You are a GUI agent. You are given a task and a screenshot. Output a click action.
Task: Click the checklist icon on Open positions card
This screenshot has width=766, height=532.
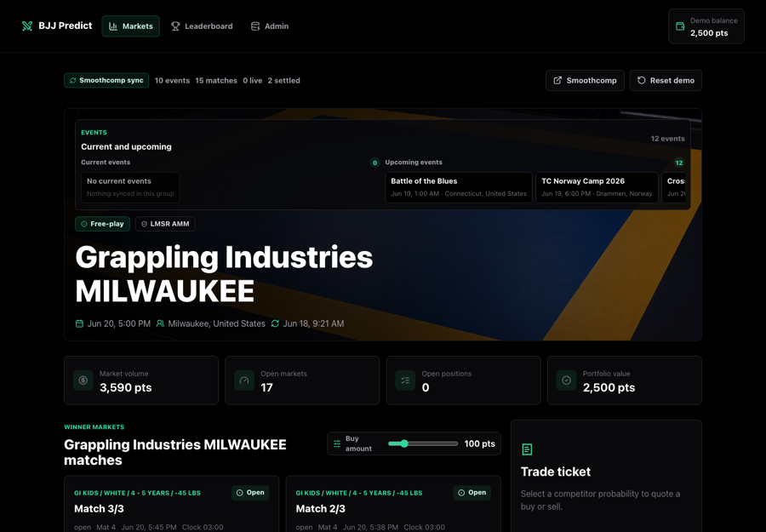coord(405,380)
